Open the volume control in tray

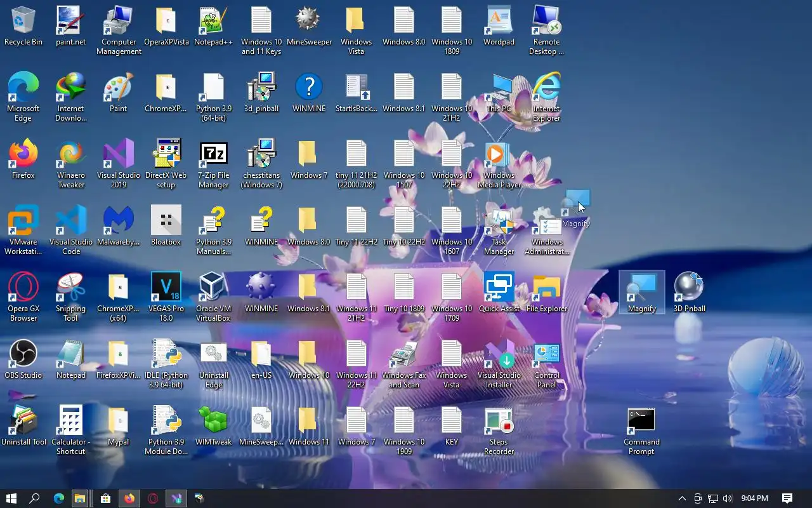728,498
